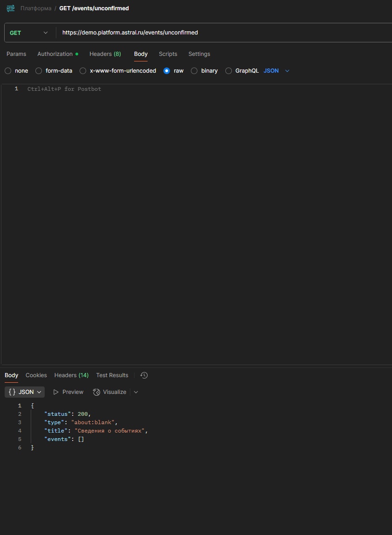Switch to the request Body tab

141,54
